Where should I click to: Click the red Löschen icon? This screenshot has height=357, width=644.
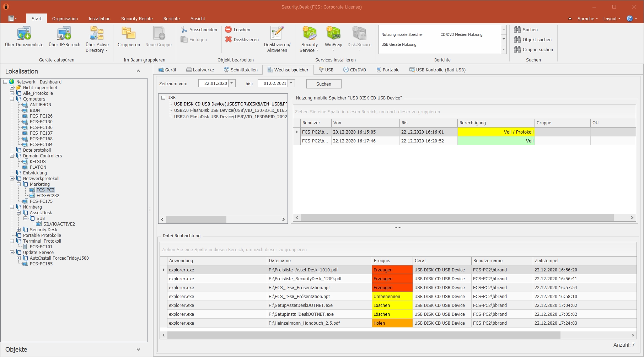[x=229, y=29]
